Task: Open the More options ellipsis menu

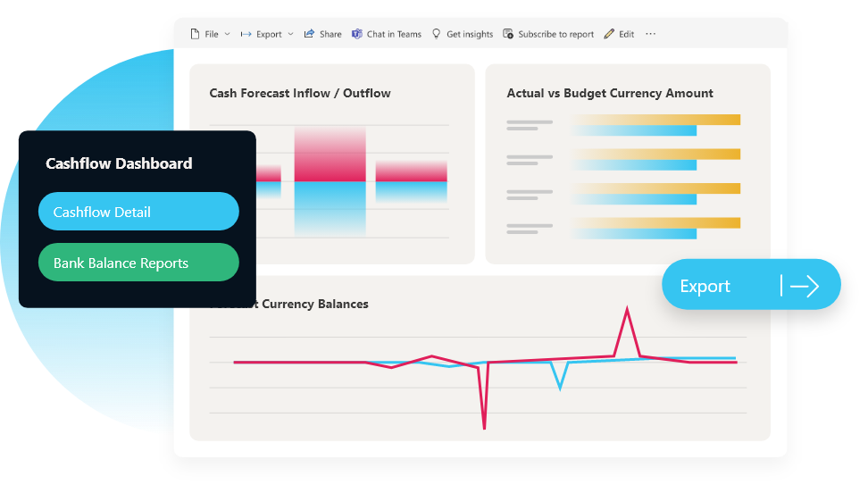Action: (650, 34)
